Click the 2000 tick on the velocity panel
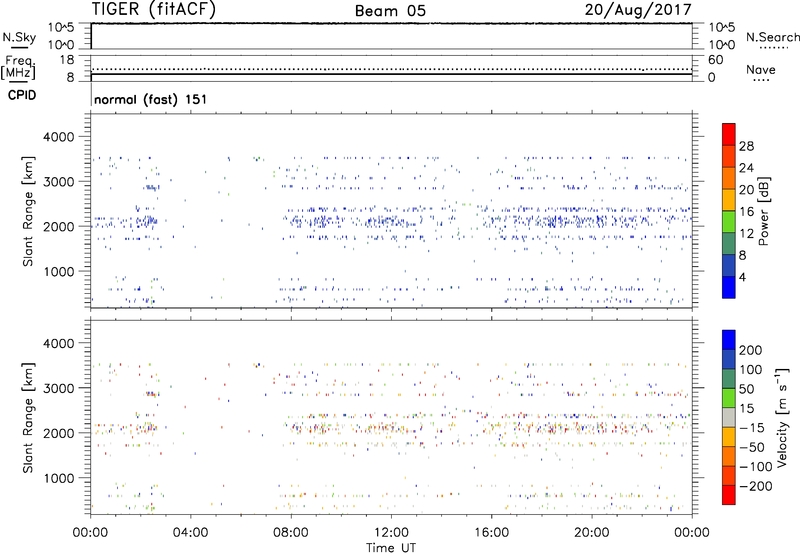800x554 pixels. click(x=58, y=433)
